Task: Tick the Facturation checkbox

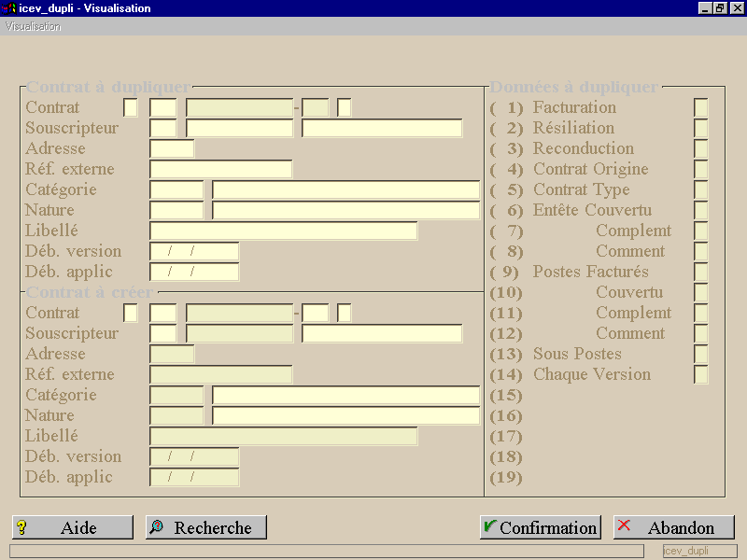Action: 701,107
